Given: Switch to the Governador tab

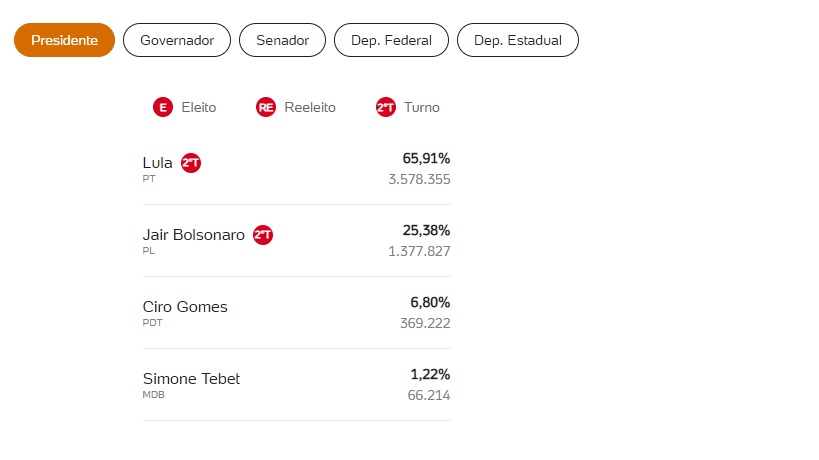Looking at the screenshot, I should click(177, 40).
